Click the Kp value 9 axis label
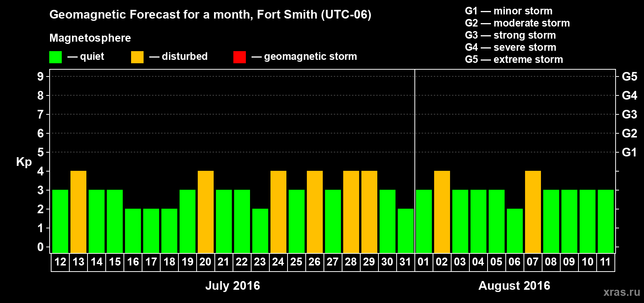 tap(41, 77)
